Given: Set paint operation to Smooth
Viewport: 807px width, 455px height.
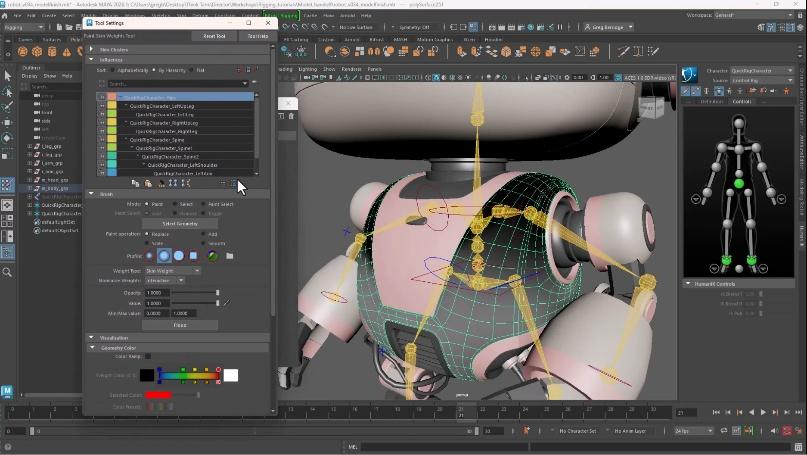Looking at the screenshot, I should point(204,243).
